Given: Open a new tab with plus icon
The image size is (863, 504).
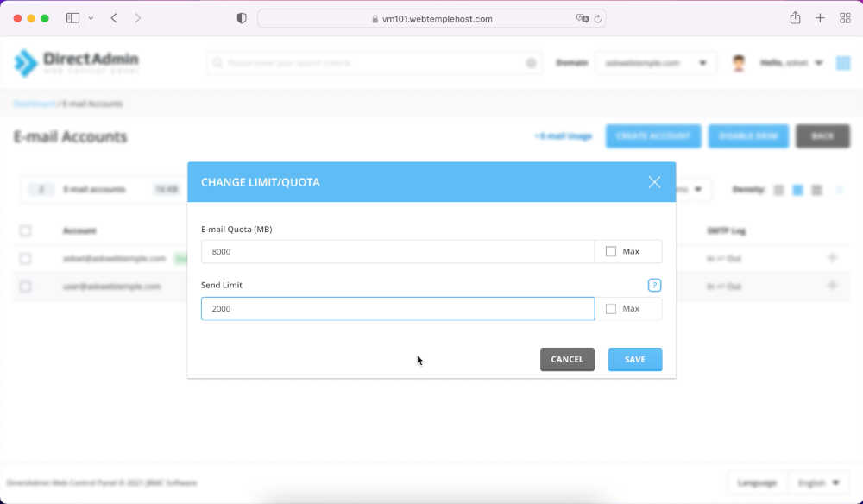Looking at the screenshot, I should click(820, 18).
